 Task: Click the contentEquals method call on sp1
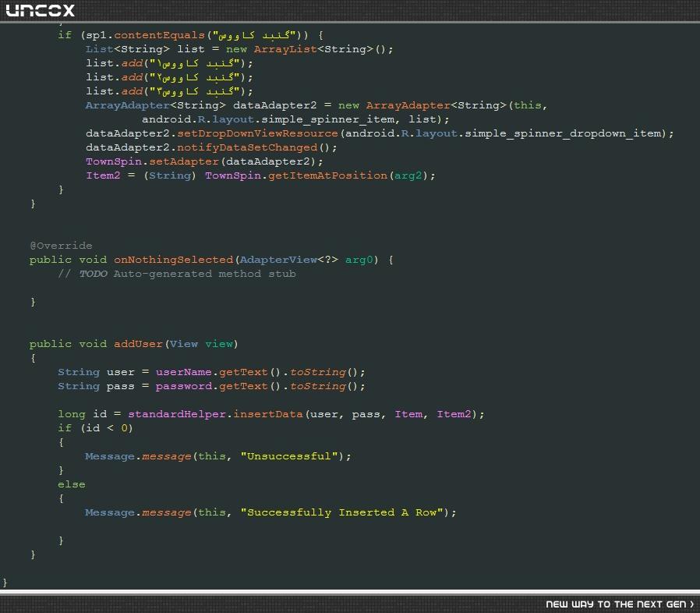(x=159, y=35)
